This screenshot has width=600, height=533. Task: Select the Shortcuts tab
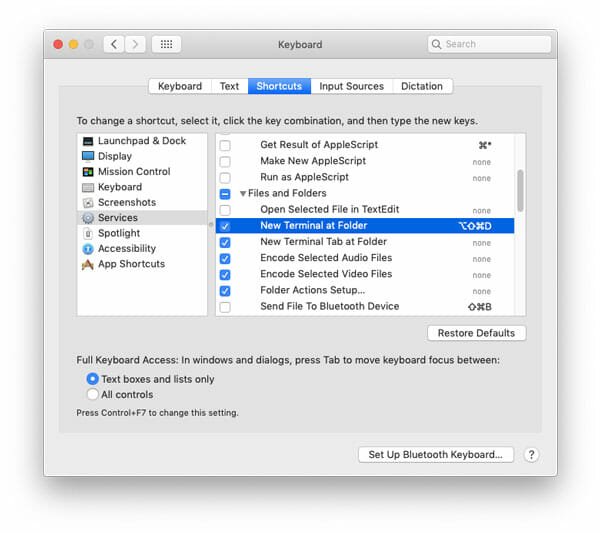coord(279,86)
